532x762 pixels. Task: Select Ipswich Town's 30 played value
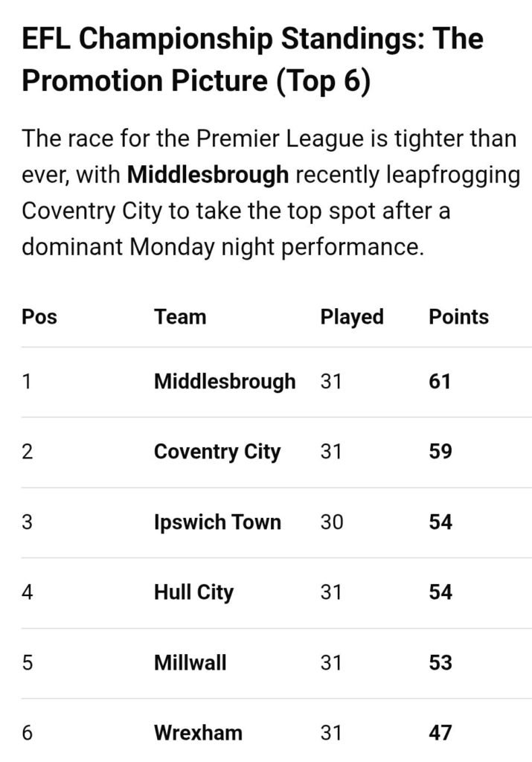coord(332,522)
